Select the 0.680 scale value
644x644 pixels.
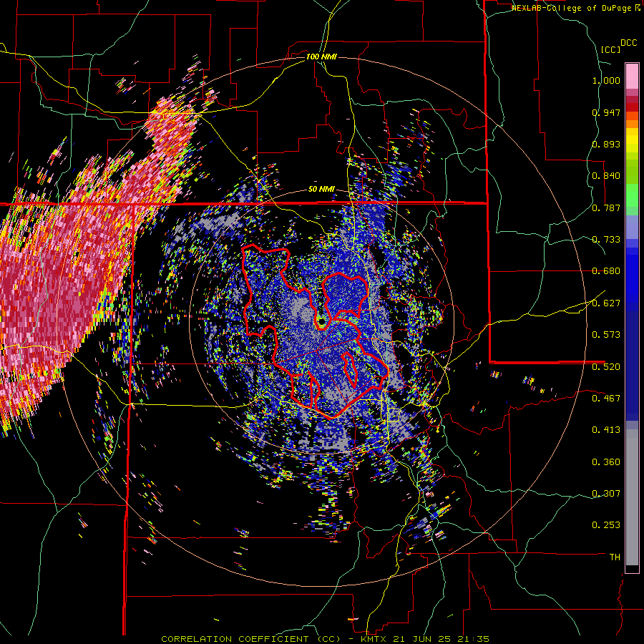606,271
